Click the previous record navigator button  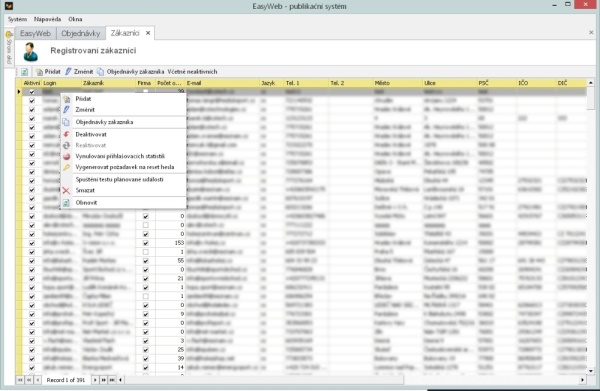38,380
